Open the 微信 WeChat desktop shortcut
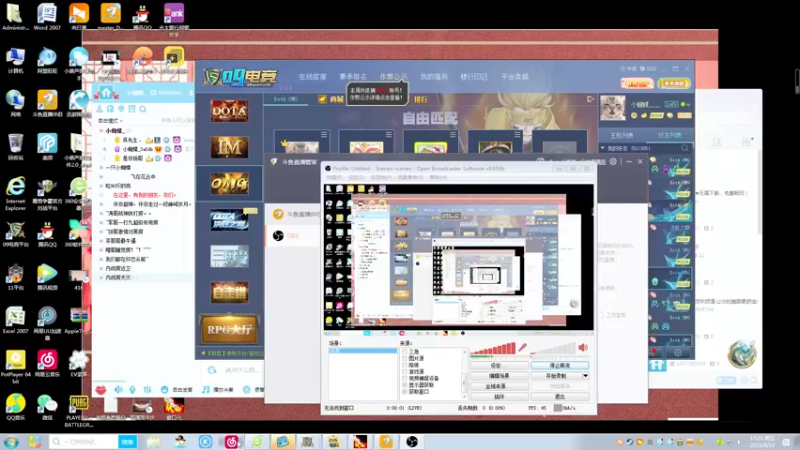The image size is (800, 450). click(x=47, y=407)
